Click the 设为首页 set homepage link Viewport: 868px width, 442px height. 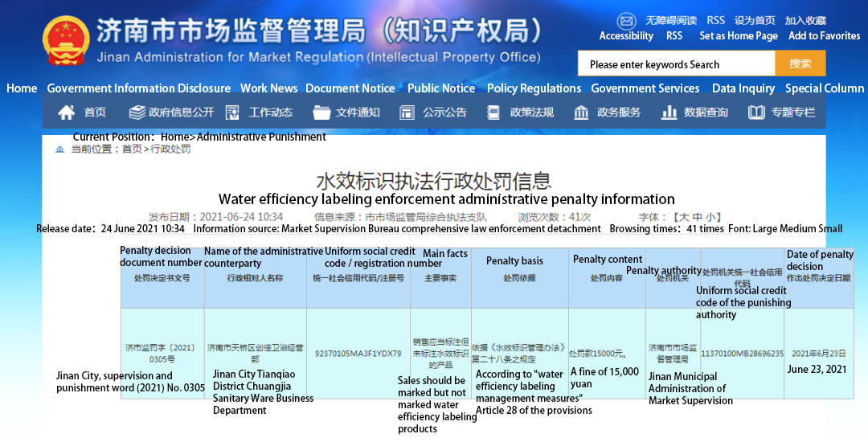coord(755,21)
